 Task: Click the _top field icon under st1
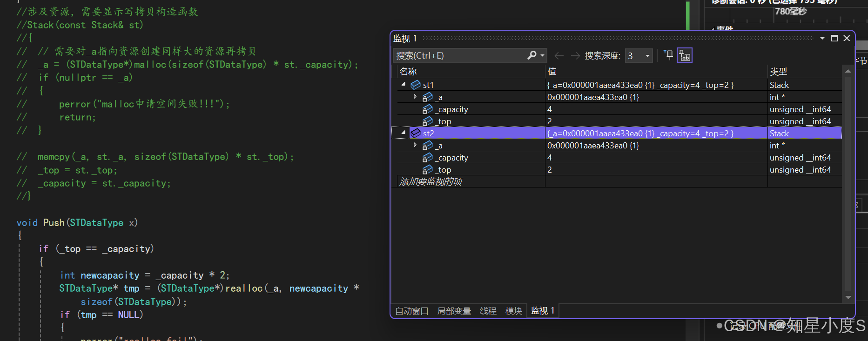pyautogui.click(x=427, y=121)
